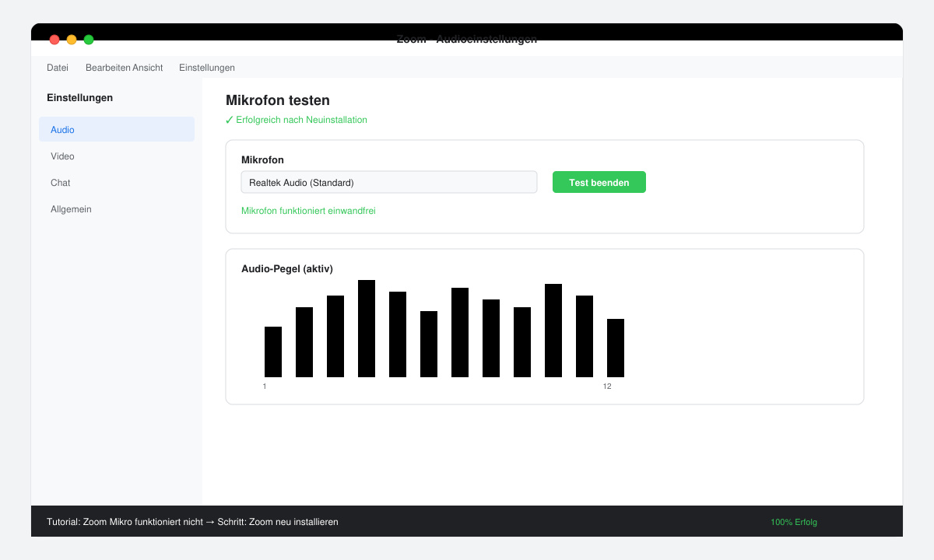Select the Audio settings tab
This screenshot has width=934, height=560.
coord(117,129)
